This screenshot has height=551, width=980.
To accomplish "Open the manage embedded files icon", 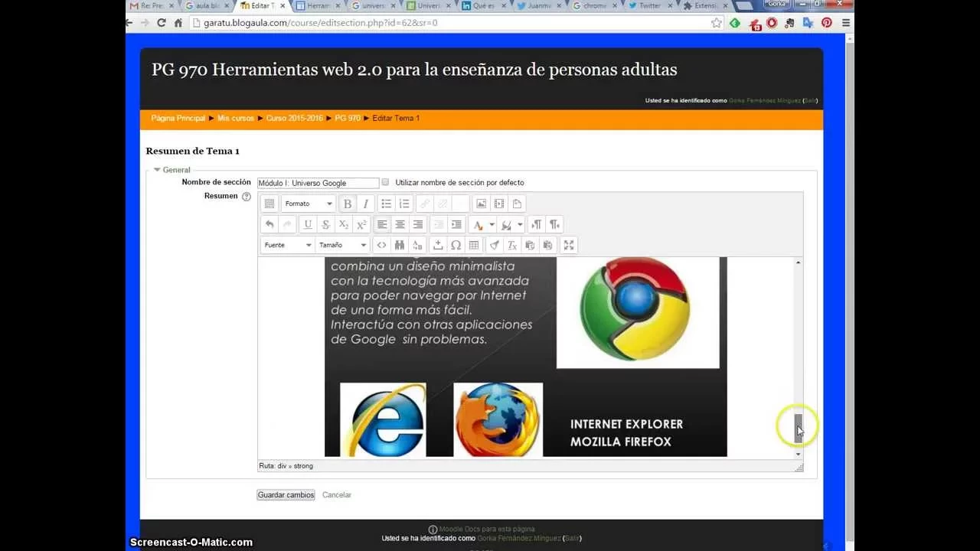I will [x=518, y=204].
